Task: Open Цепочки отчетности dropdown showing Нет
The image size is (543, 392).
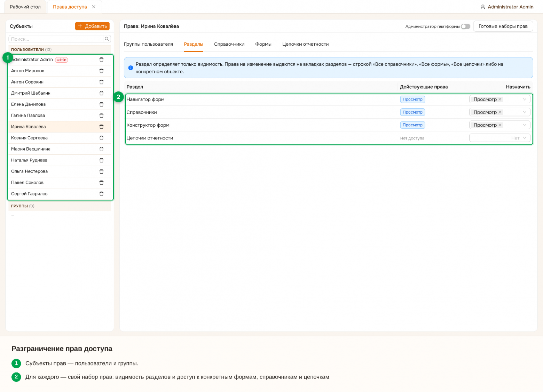Action: pyautogui.click(x=499, y=138)
